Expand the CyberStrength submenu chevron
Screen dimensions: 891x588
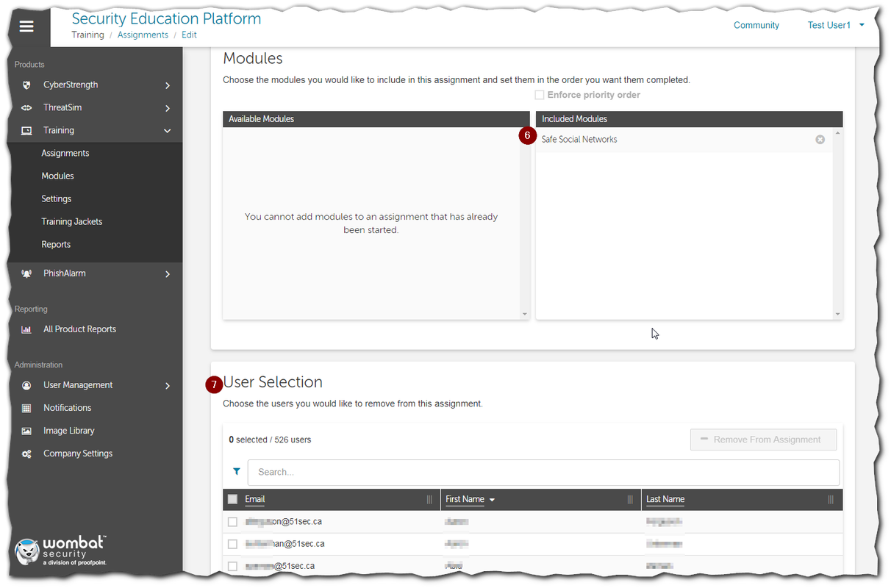(x=168, y=85)
